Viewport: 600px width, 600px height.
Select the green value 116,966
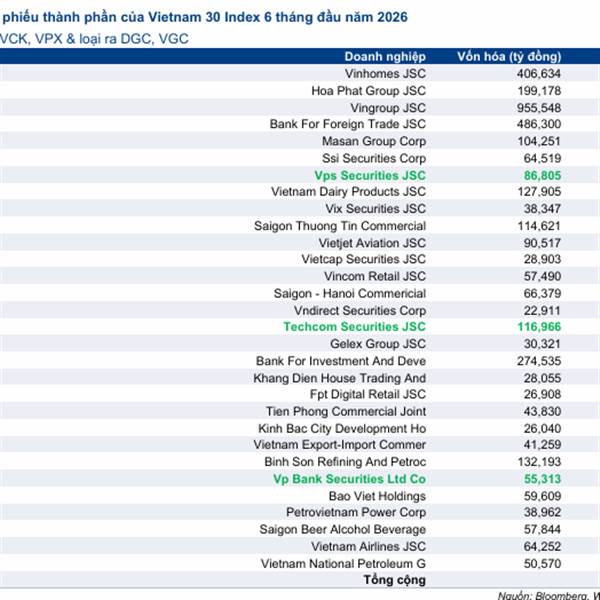pyautogui.click(x=539, y=327)
